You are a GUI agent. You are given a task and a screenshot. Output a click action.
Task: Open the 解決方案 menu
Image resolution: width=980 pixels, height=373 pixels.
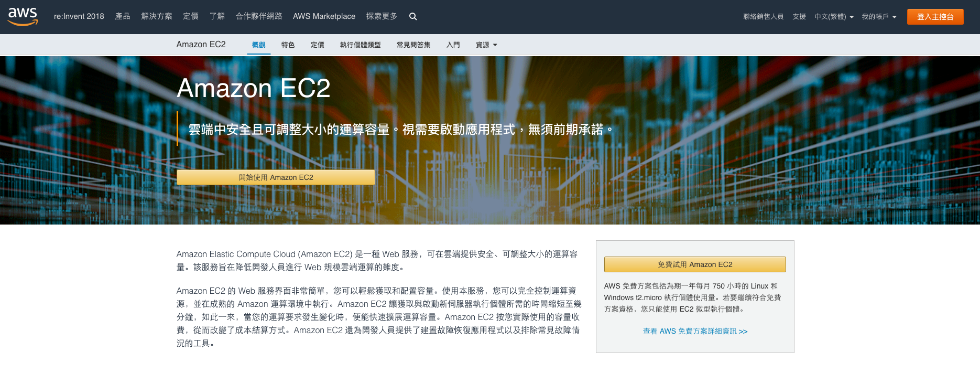click(157, 16)
